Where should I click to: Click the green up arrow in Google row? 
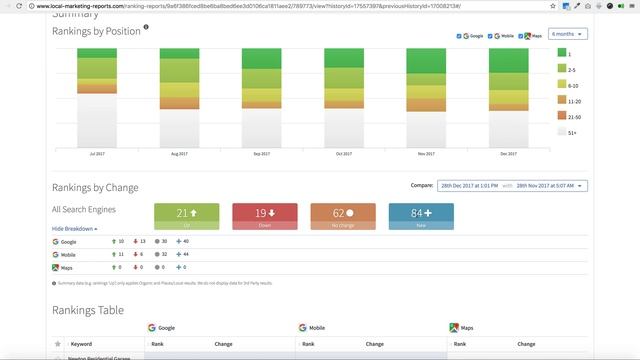[114, 241]
